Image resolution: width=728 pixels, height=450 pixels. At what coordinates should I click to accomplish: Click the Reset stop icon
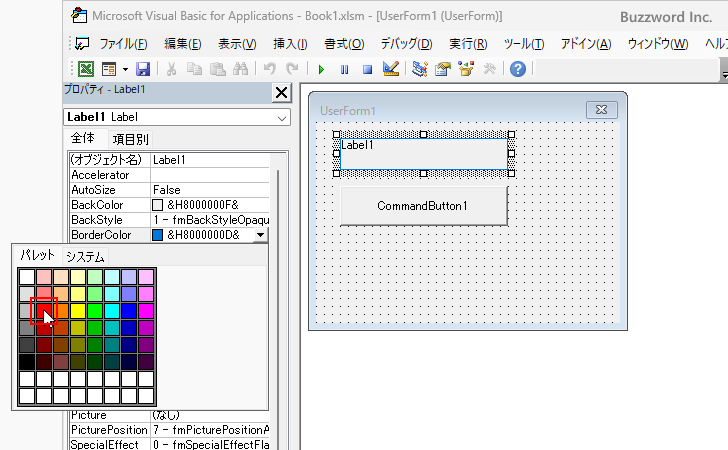(x=367, y=70)
